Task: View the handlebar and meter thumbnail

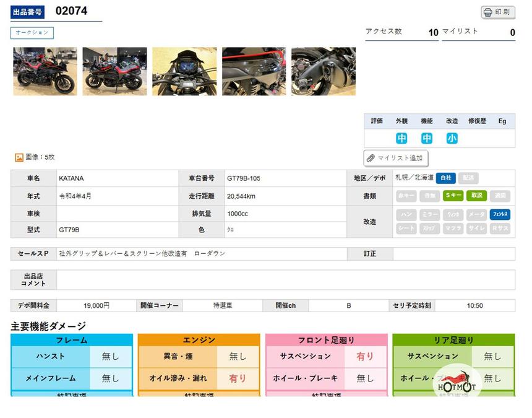Action: 184,71
